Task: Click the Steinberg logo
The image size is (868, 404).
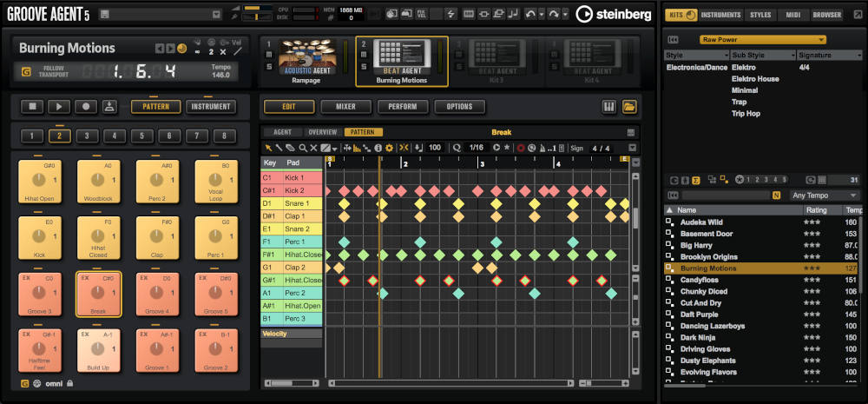Action: coord(614,15)
